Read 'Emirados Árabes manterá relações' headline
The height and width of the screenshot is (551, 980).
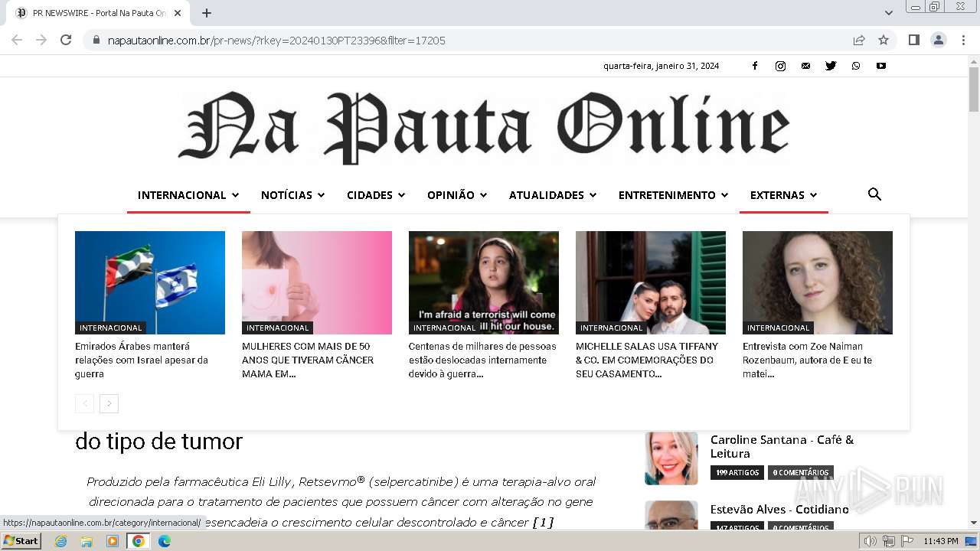[142, 360]
